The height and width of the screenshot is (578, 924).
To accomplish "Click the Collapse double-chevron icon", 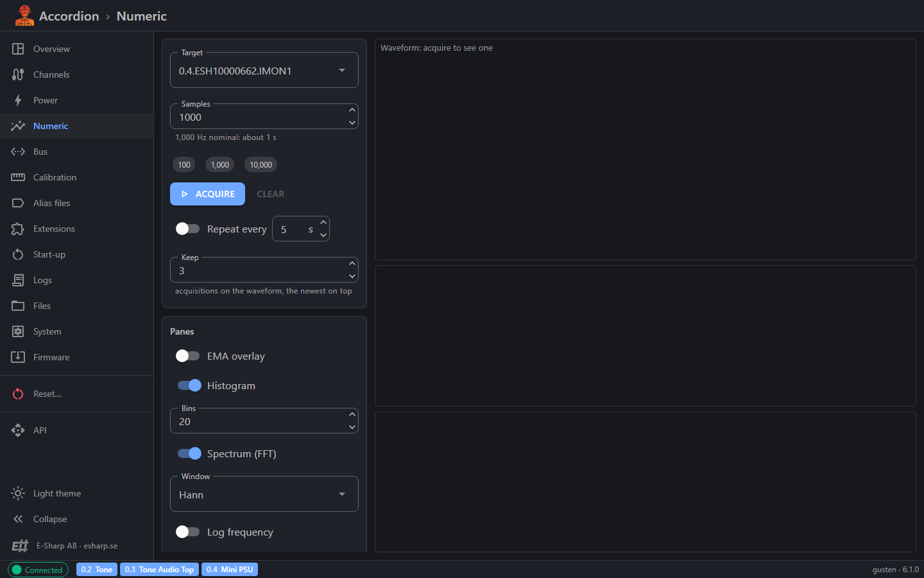I will (18, 519).
